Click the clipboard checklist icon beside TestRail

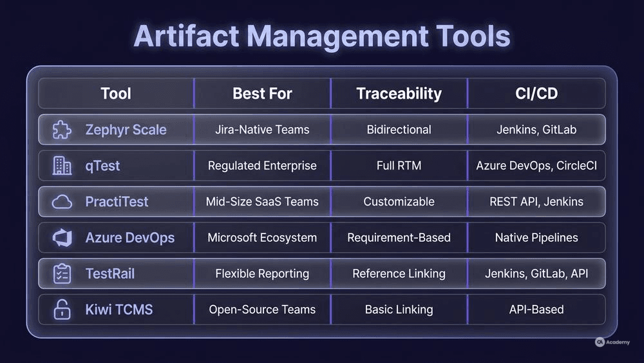coord(62,273)
